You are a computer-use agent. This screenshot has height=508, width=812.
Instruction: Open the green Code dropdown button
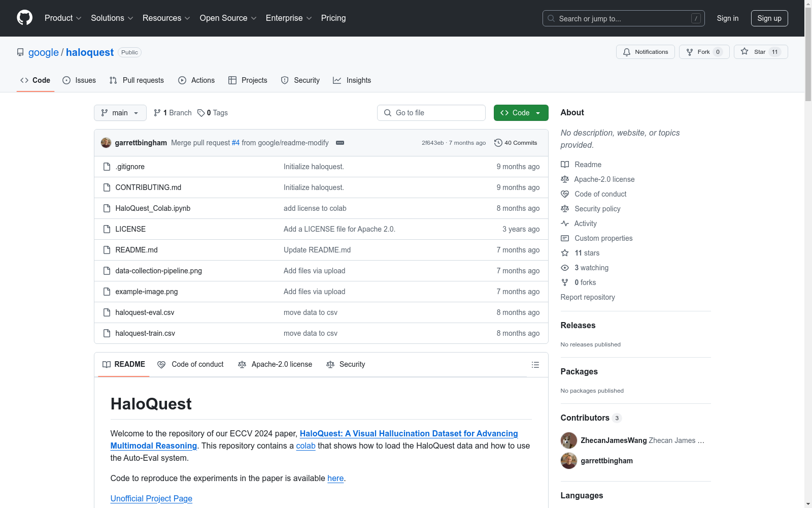521,113
